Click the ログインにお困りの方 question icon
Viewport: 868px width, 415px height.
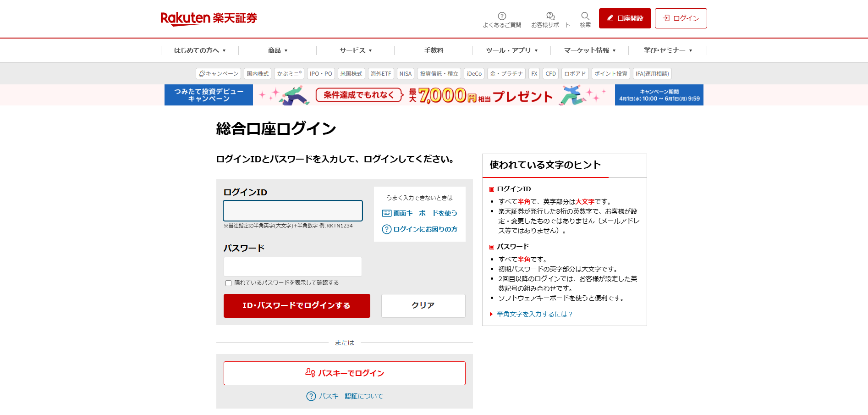386,229
